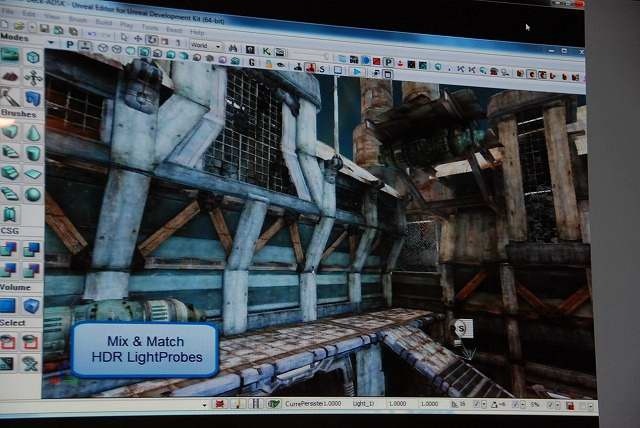This screenshot has height=428, width=640.
Task: Click Hide Selected under Select
Action: (x=30, y=342)
